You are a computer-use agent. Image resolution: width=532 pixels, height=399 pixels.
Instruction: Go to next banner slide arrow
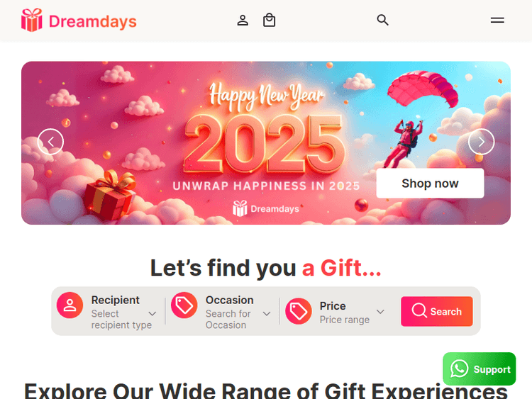[x=481, y=142]
